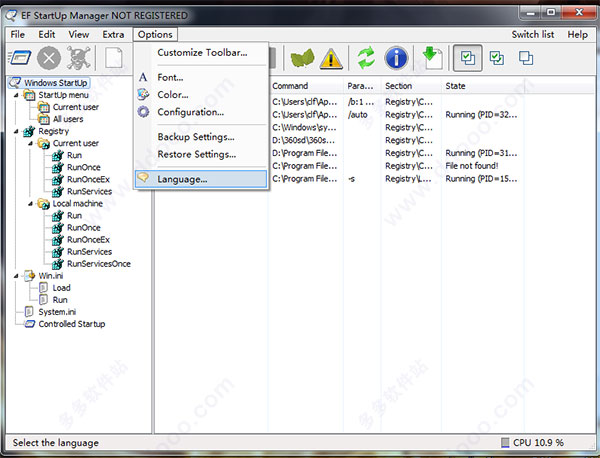Screen dimensions: 600x458
Task: Click the 'Running (PID=15...' state cell
Action: (x=481, y=179)
